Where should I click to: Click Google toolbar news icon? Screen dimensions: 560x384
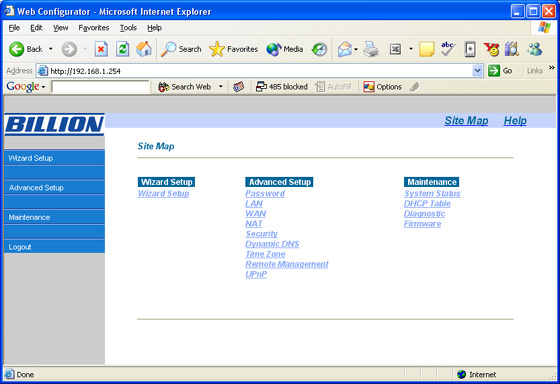(239, 87)
